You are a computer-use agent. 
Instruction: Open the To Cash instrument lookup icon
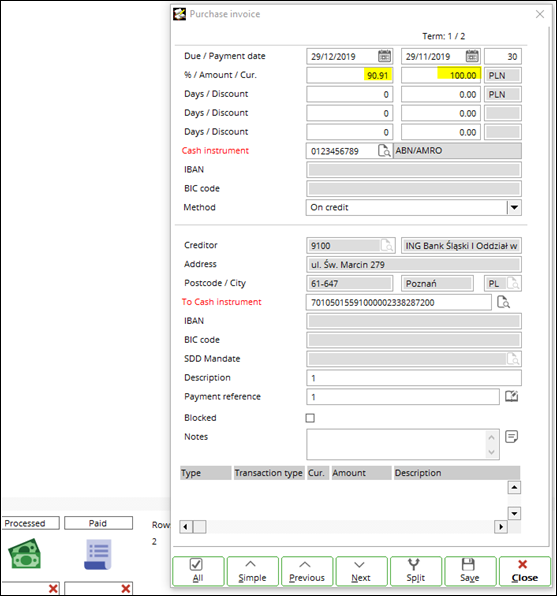(503, 302)
